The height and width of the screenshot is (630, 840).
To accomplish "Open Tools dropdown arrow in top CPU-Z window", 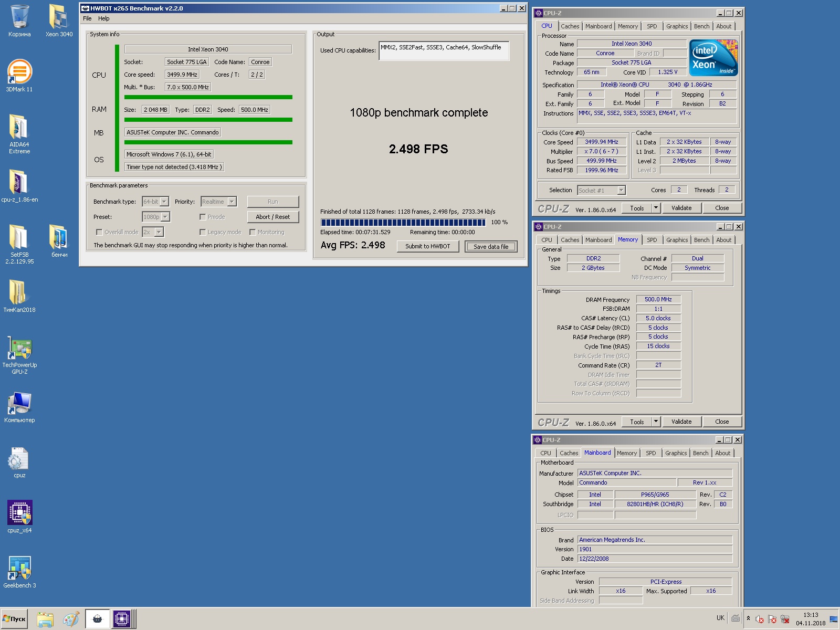I will (x=656, y=208).
